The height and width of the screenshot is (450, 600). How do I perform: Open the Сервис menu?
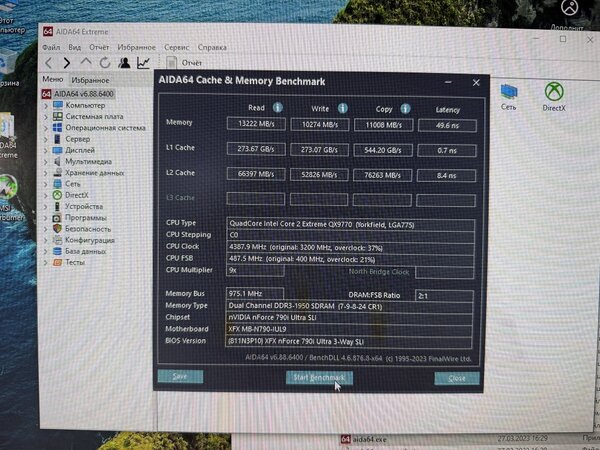pyautogui.click(x=176, y=47)
